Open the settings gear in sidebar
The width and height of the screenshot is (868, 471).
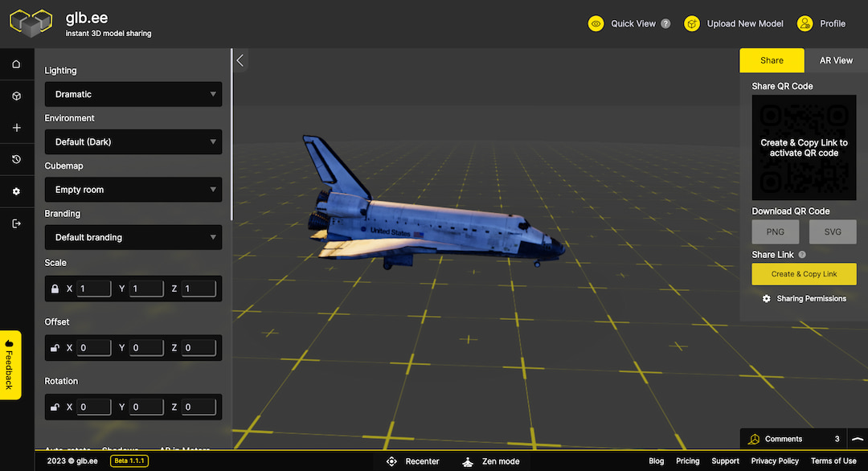click(16, 192)
